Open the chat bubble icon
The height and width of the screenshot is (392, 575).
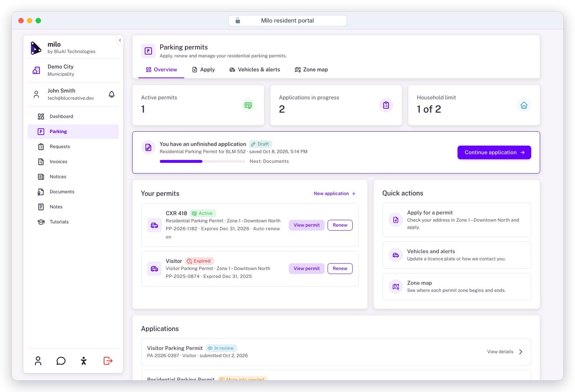pyautogui.click(x=61, y=361)
